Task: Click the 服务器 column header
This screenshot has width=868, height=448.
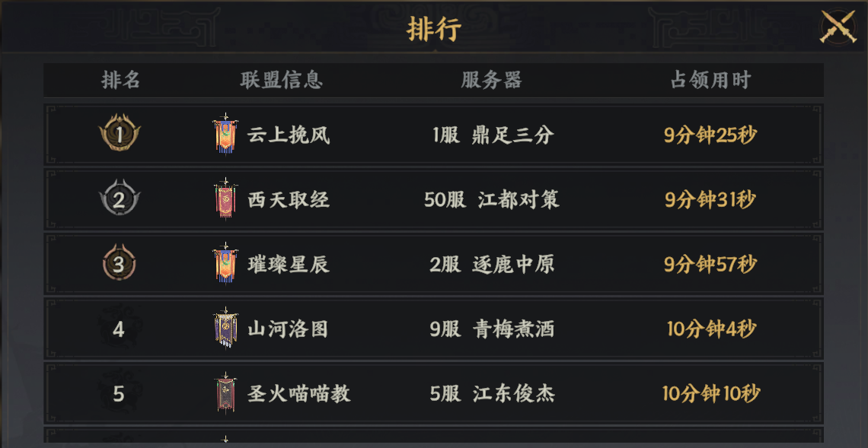Action: coord(491,81)
